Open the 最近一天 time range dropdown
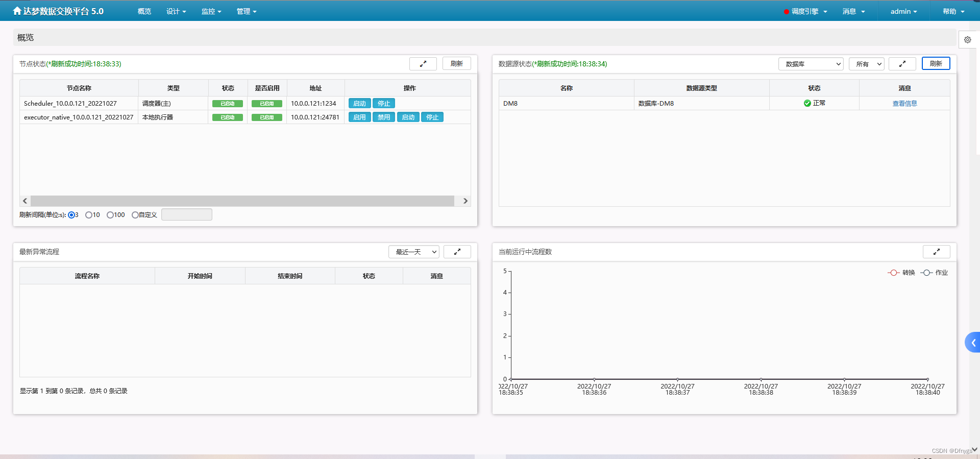This screenshot has width=980, height=459. (x=414, y=252)
